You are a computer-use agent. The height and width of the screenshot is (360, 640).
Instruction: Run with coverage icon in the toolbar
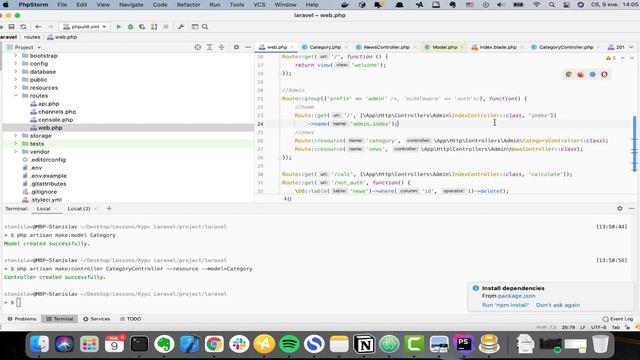[142, 27]
